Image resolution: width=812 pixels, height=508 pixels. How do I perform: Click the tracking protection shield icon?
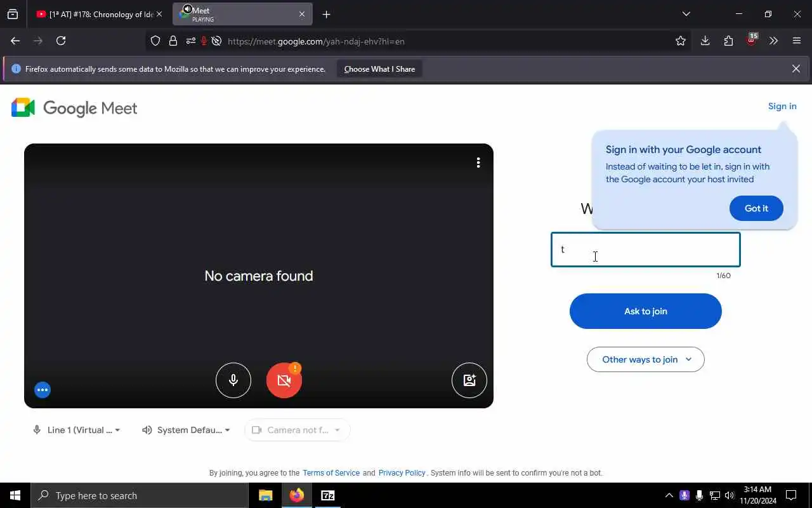[155, 41]
